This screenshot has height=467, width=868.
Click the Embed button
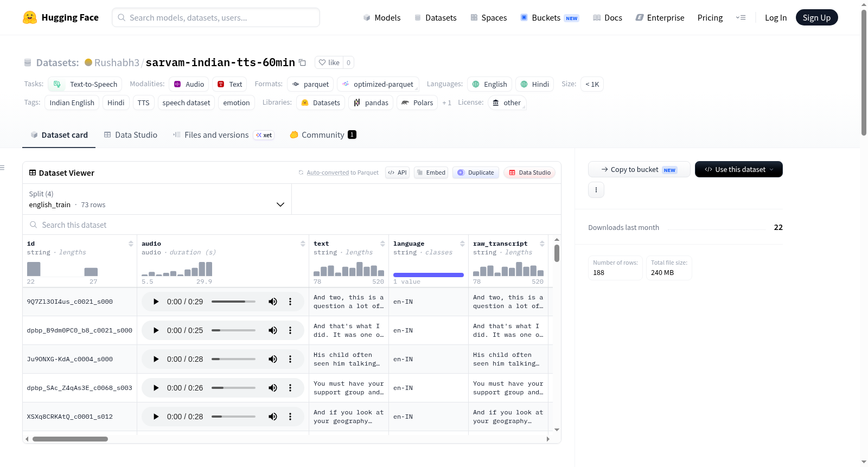click(431, 172)
